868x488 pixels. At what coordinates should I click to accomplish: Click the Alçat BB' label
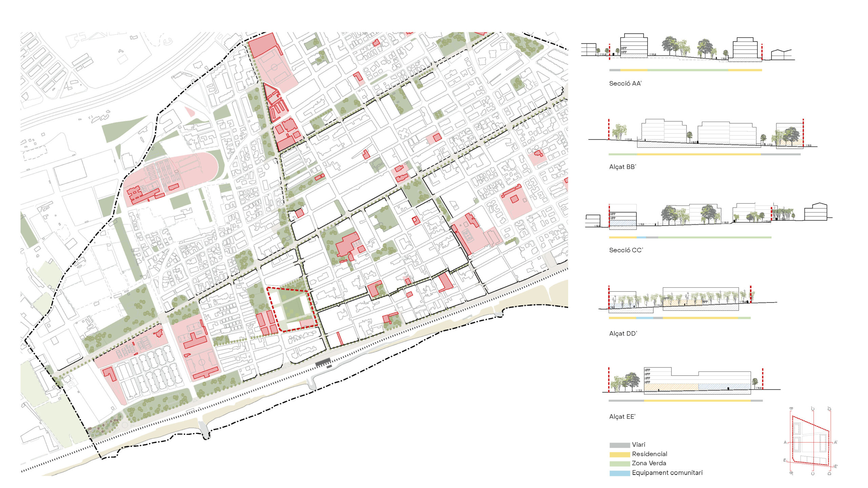[623, 167]
